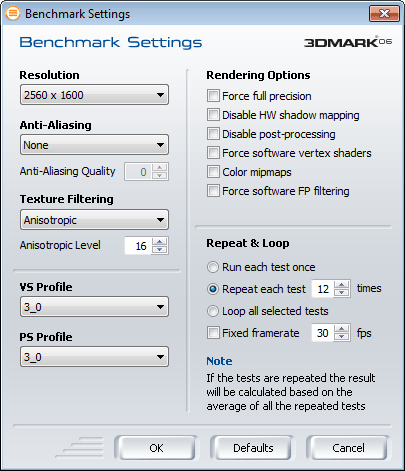Reset settings using the Defaults button
Viewport: 405px width, 471px height.
[253, 448]
